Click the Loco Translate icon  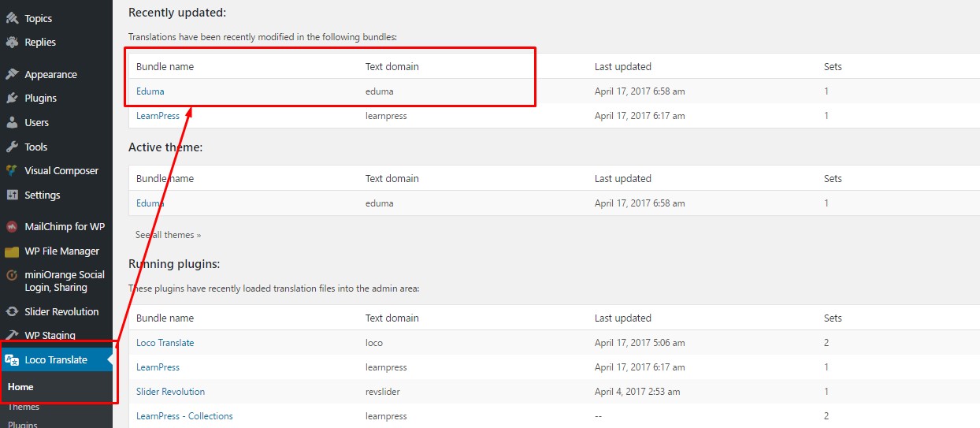pos(12,360)
